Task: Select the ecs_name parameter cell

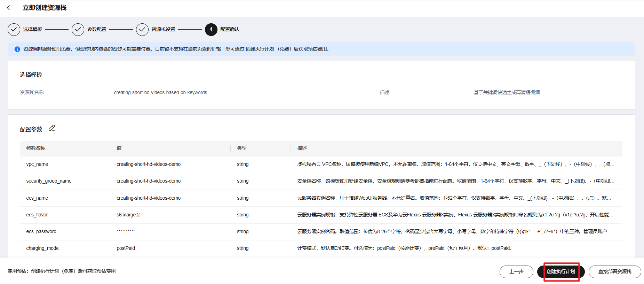Action: click(37, 198)
